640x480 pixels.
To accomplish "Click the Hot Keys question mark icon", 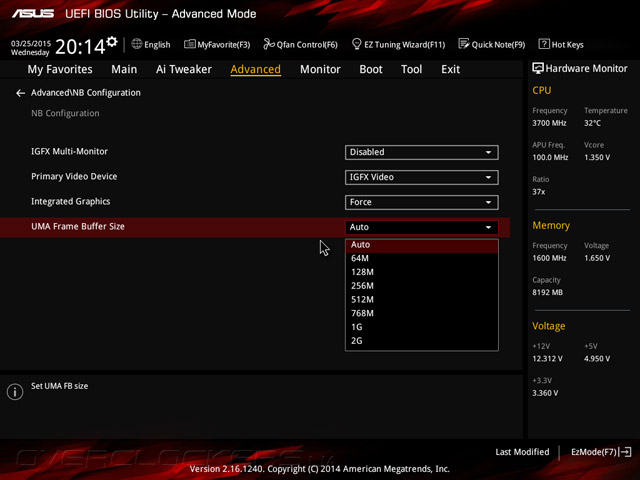I will 544,44.
